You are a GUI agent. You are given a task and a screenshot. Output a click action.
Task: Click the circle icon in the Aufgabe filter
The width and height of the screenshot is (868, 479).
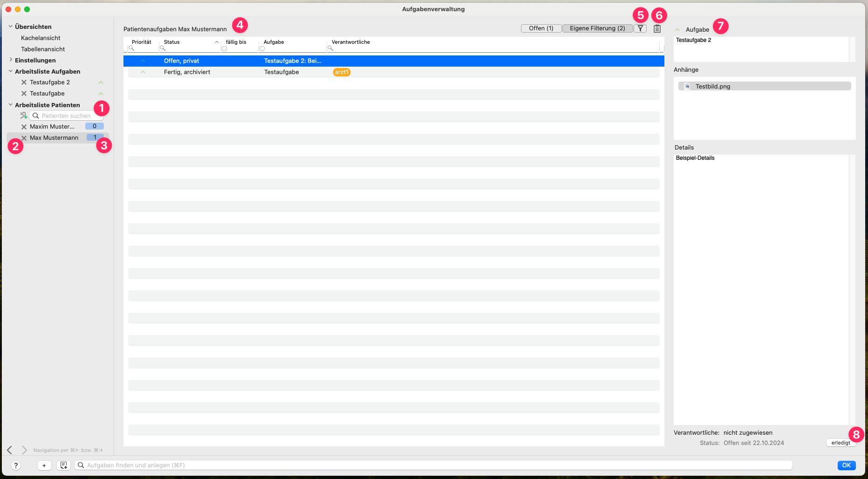click(262, 48)
